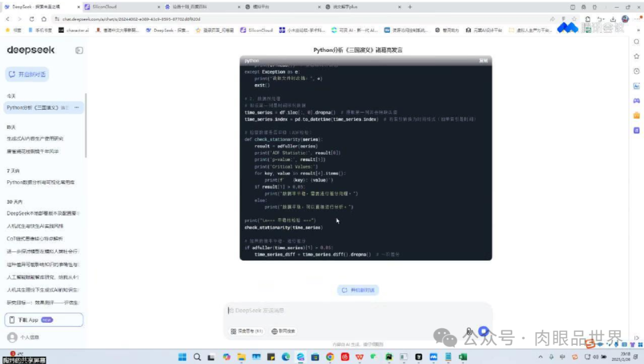
Task: Click the centered 开启新对话 button
Action: point(358,290)
